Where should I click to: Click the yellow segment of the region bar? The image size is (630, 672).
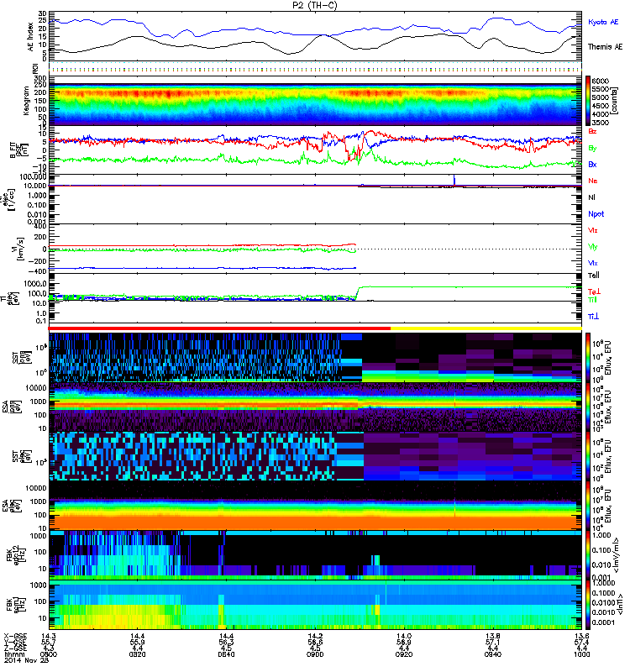(x=486, y=328)
